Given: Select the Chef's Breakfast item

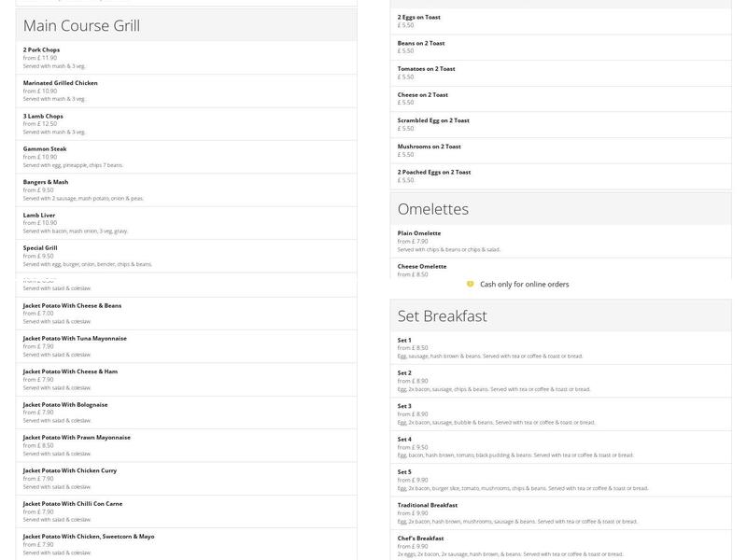Looking at the screenshot, I should tap(560, 545).
